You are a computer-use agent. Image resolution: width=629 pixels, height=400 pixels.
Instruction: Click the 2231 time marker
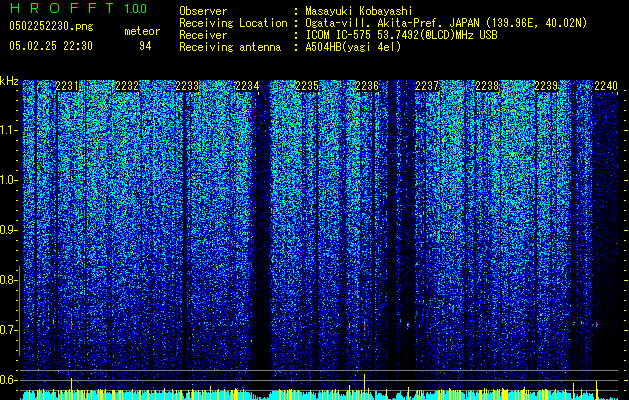(x=67, y=86)
